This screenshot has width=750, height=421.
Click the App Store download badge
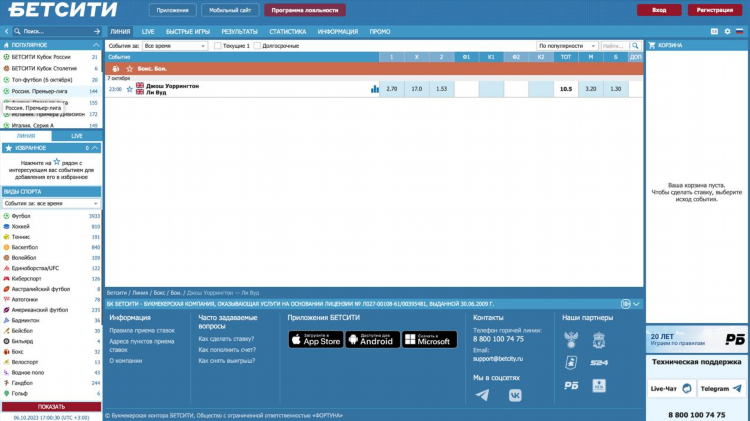pyautogui.click(x=316, y=340)
